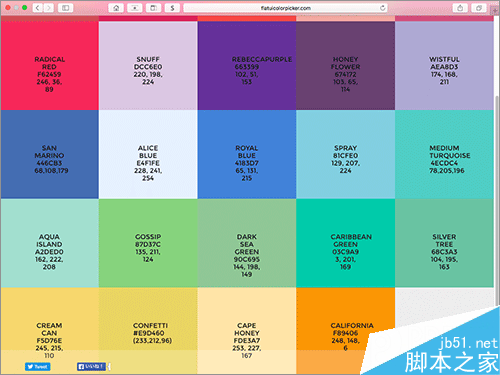Click the Tweet button
Screen dimensions: 500x375
click(x=38, y=367)
